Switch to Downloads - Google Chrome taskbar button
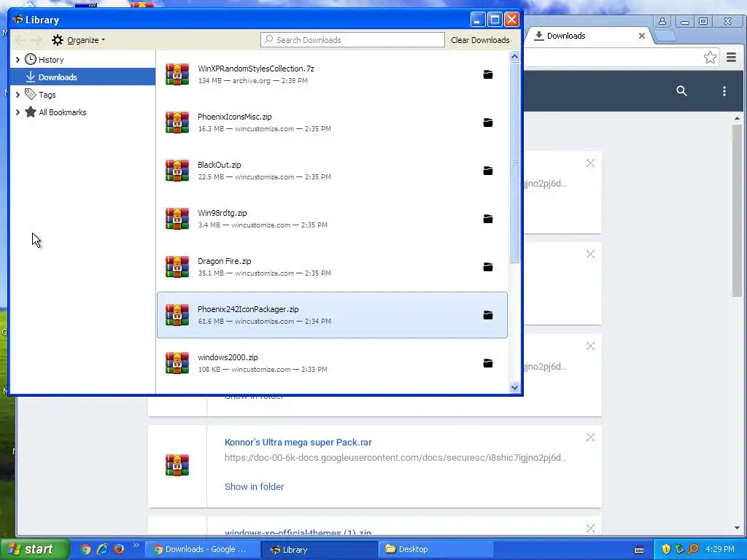Viewport: 747px width, 560px height. [x=202, y=549]
